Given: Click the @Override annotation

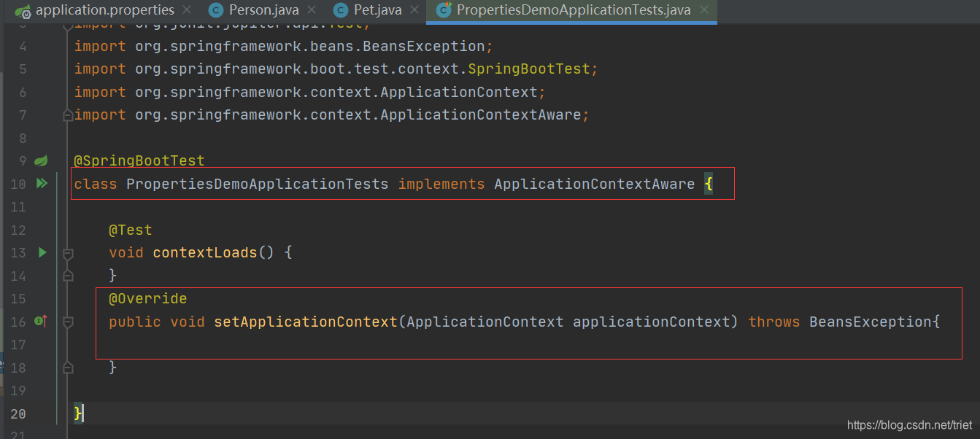Looking at the screenshot, I should click(148, 299).
